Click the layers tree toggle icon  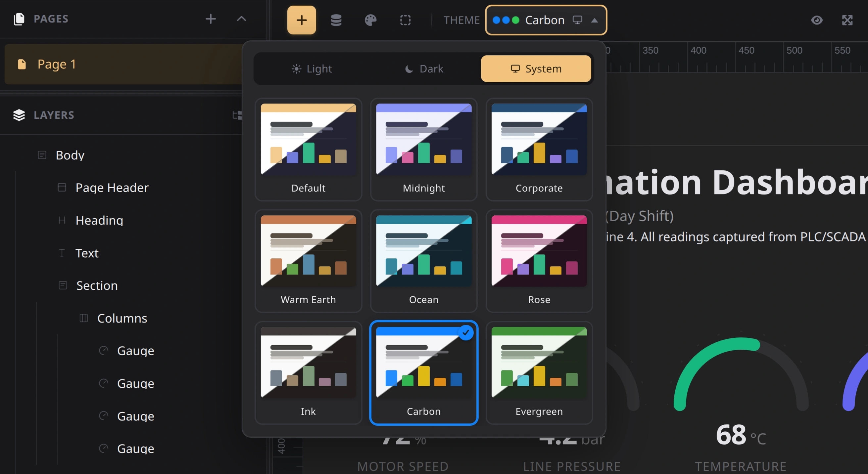tap(237, 115)
